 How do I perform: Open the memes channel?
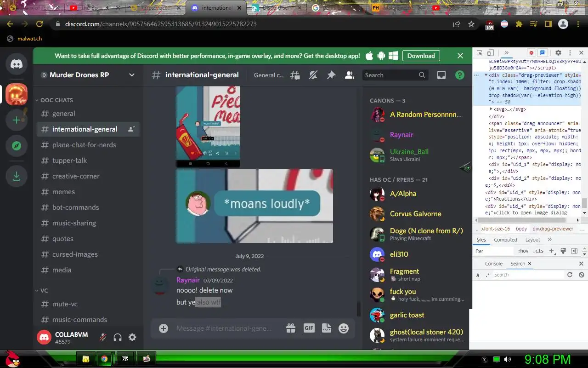pyautogui.click(x=88, y=192)
